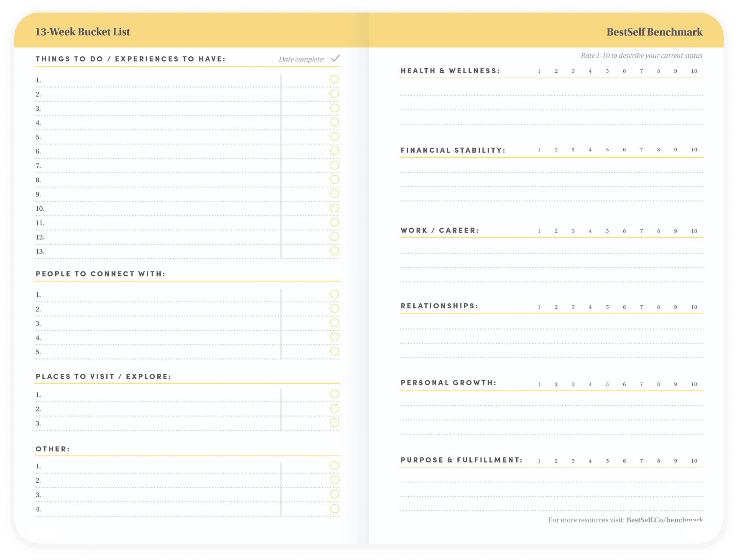Check the circle for Places To Visit item 3
738x560 pixels.
click(335, 423)
